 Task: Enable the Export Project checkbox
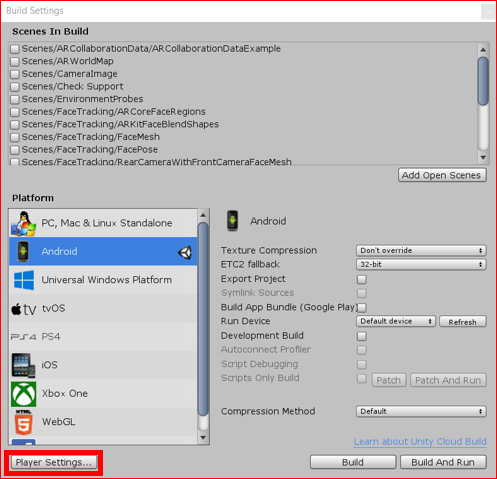[362, 279]
